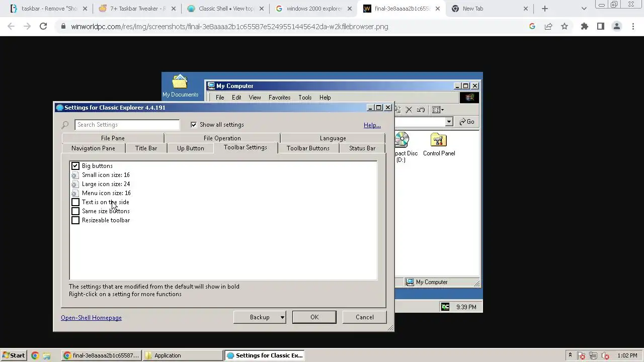644x362 pixels.
Task: Switch to the Toolbar Buttons tab
Action: (308, 148)
